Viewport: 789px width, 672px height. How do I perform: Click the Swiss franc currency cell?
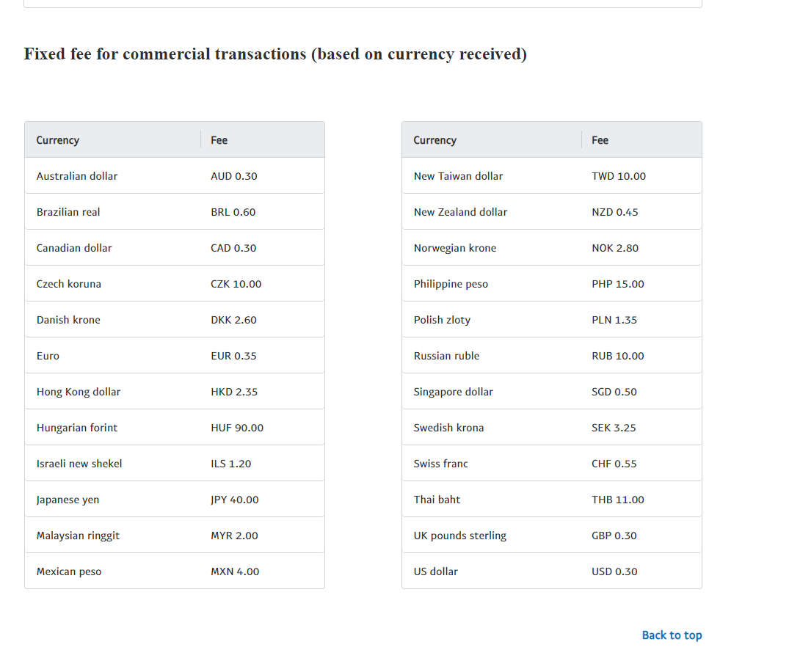tap(441, 464)
